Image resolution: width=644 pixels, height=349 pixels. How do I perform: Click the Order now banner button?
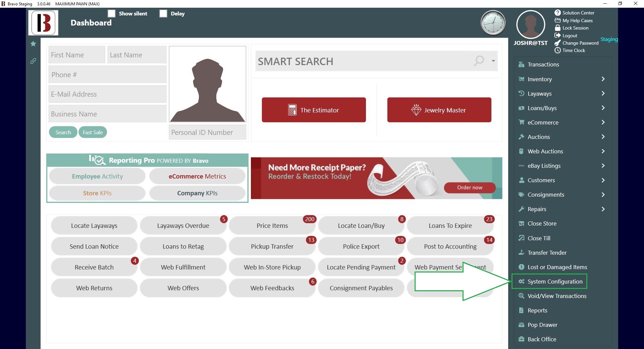click(470, 188)
